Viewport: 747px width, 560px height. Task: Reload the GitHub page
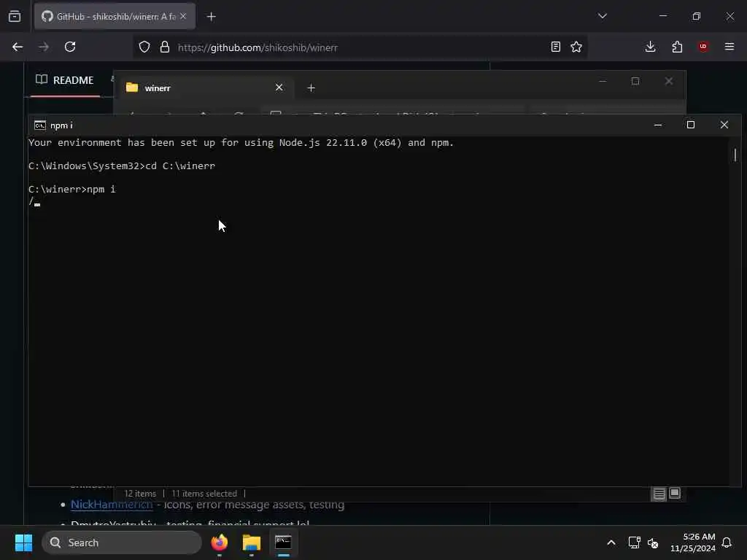point(70,47)
